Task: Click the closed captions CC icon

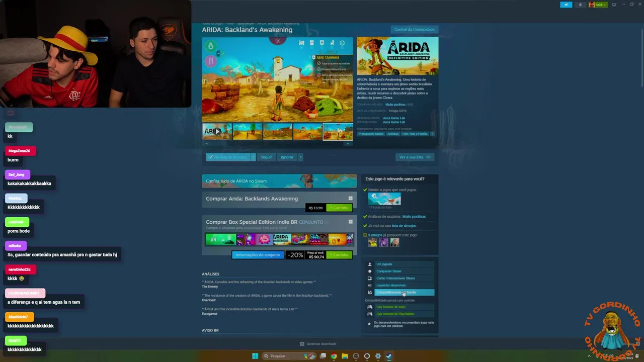Action: (370, 285)
